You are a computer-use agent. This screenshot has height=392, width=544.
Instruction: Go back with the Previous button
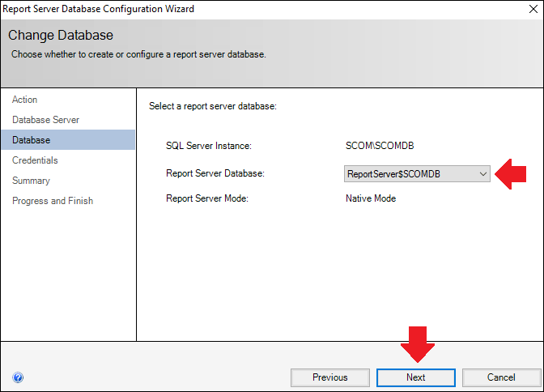point(330,377)
